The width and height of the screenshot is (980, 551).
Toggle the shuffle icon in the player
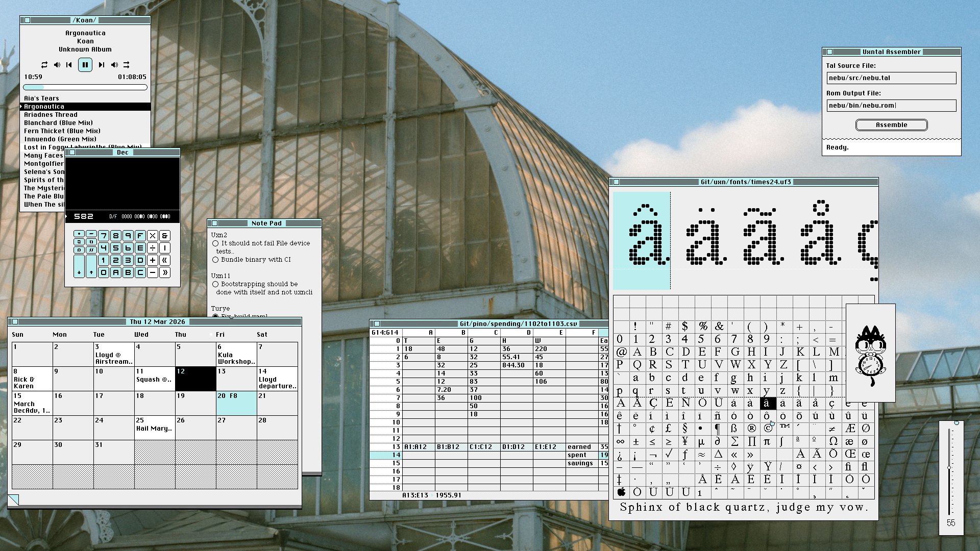[x=127, y=65]
